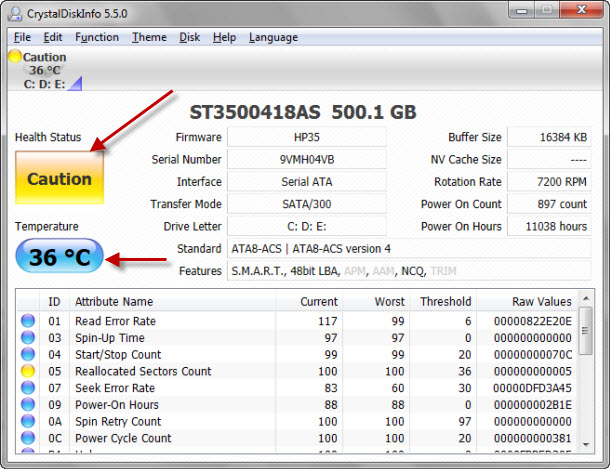Click the attribute list scrollbar thumb
This screenshot has width=610, height=469.
coord(585,331)
